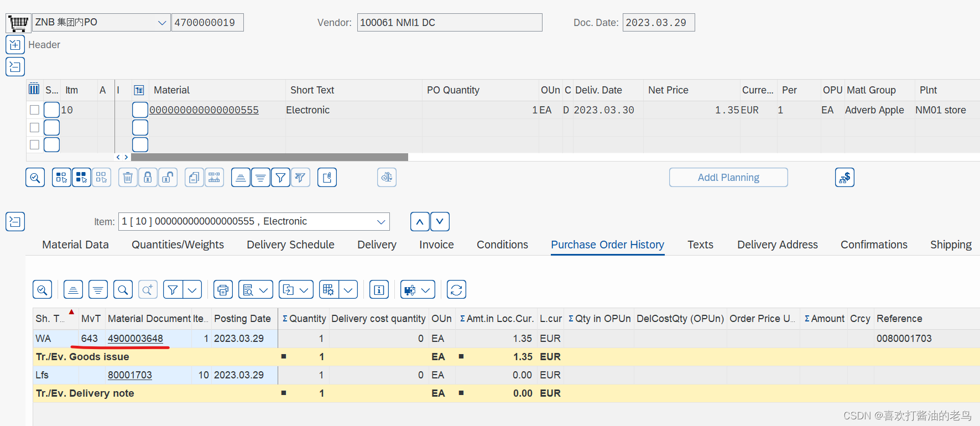The image size is (980, 426).
Task: Click the item hierarchy structure icon
Action: click(214, 178)
